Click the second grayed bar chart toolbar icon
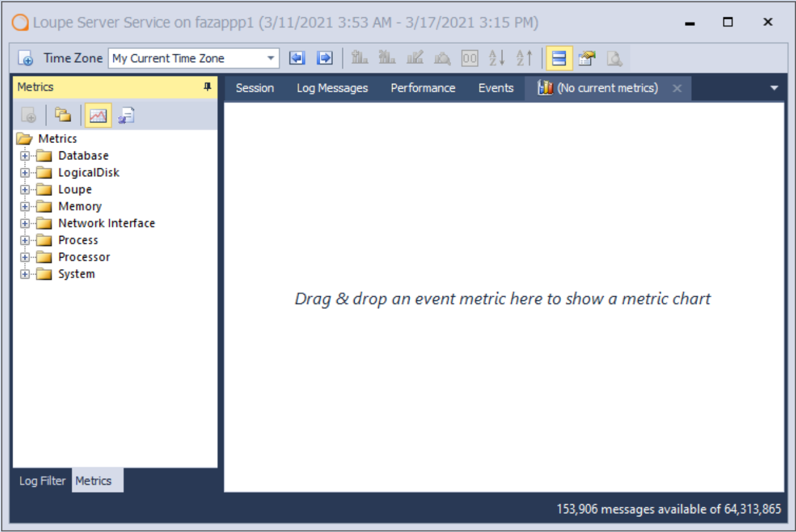Screen dimensions: 796x532 pyautogui.click(x=387, y=59)
